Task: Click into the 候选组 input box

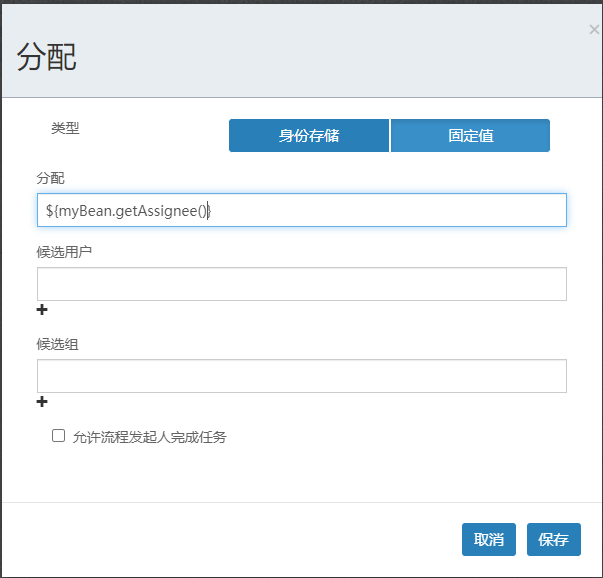Action: click(x=301, y=376)
